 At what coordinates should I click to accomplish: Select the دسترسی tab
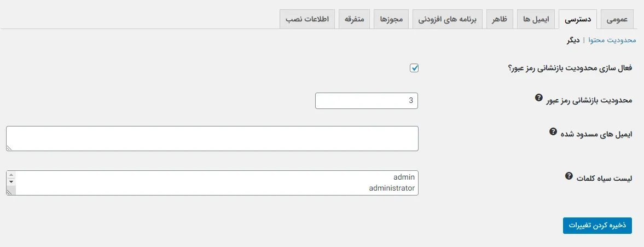pyautogui.click(x=577, y=19)
